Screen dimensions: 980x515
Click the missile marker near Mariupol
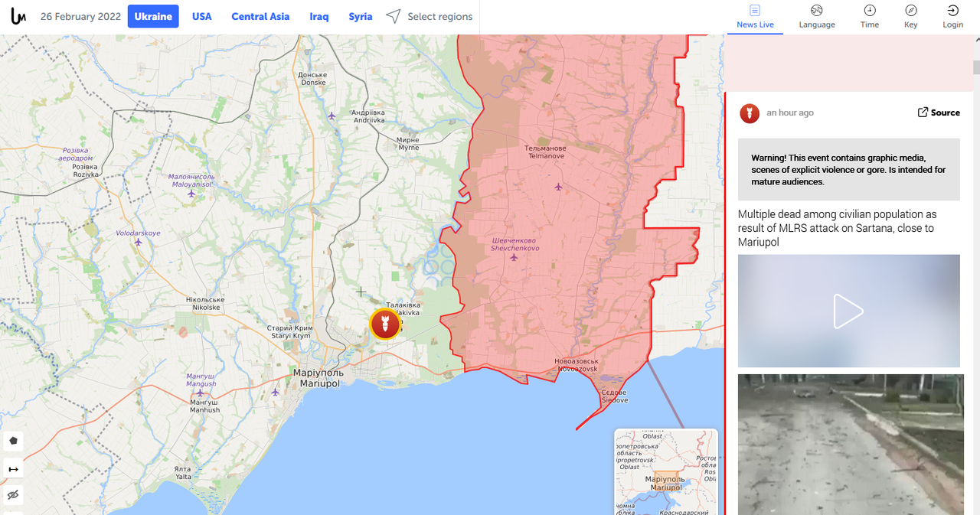tap(385, 324)
